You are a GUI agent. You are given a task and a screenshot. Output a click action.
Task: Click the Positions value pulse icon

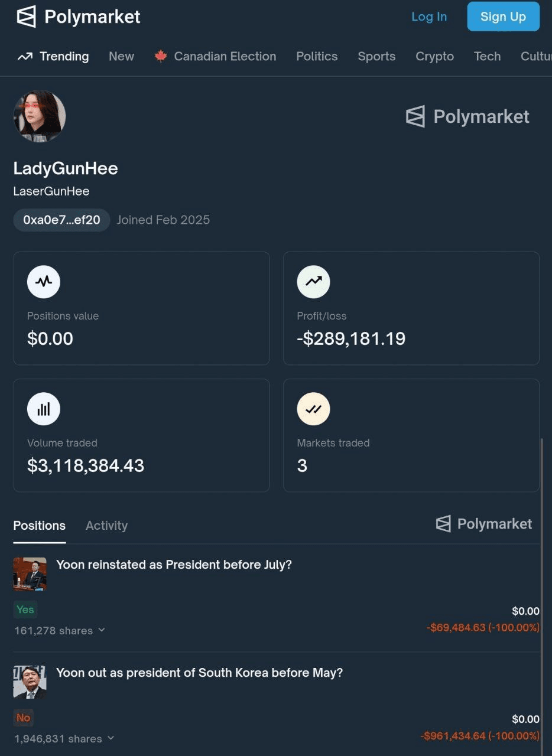tap(44, 282)
